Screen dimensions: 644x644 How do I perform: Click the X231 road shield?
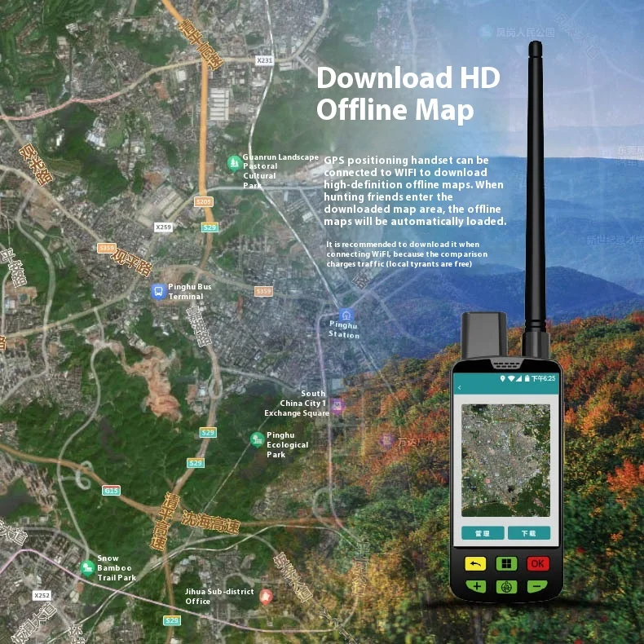tap(264, 60)
